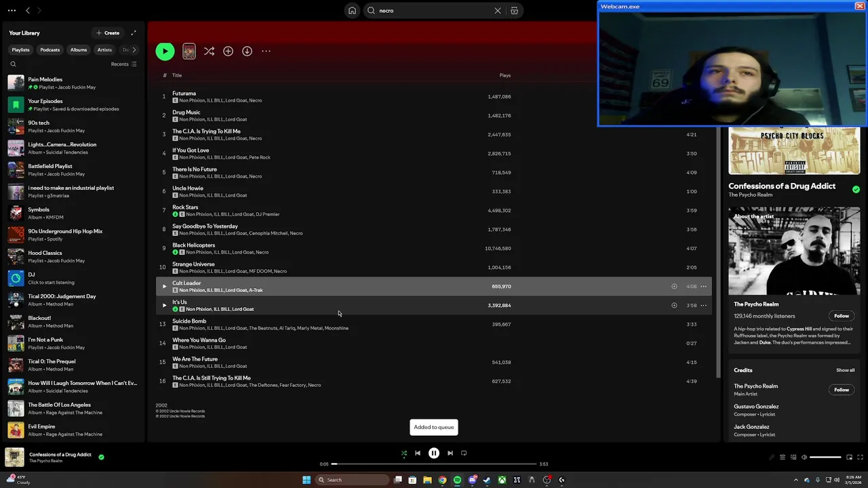Open the 90s Underground Hip Hop Mix
The height and width of the screenshot is (488, 868).
pos(73,235)
